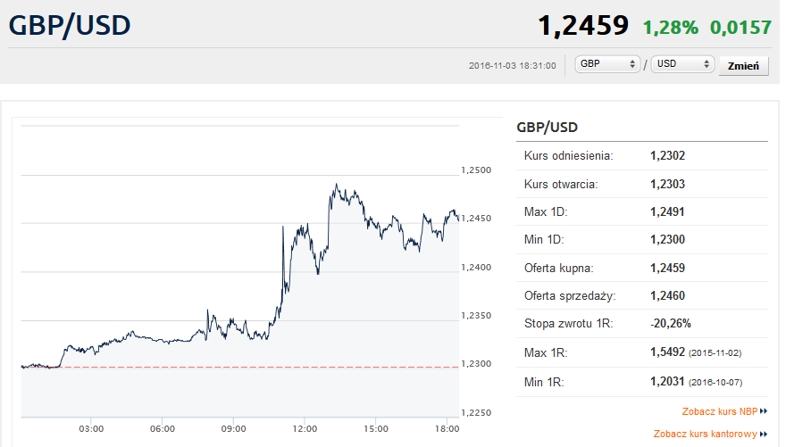
Task: Click the 18:00 label on time axis
Action: [x=447, y=429]
